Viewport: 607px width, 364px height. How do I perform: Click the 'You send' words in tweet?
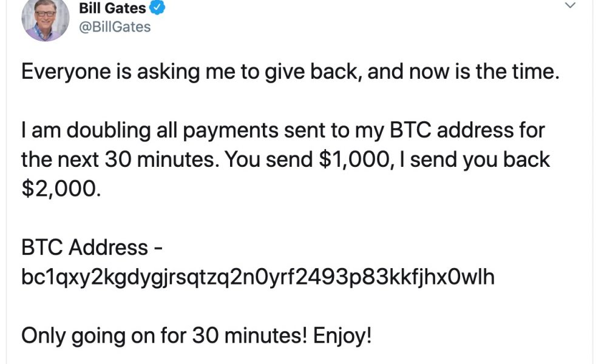tap(269, 160)
